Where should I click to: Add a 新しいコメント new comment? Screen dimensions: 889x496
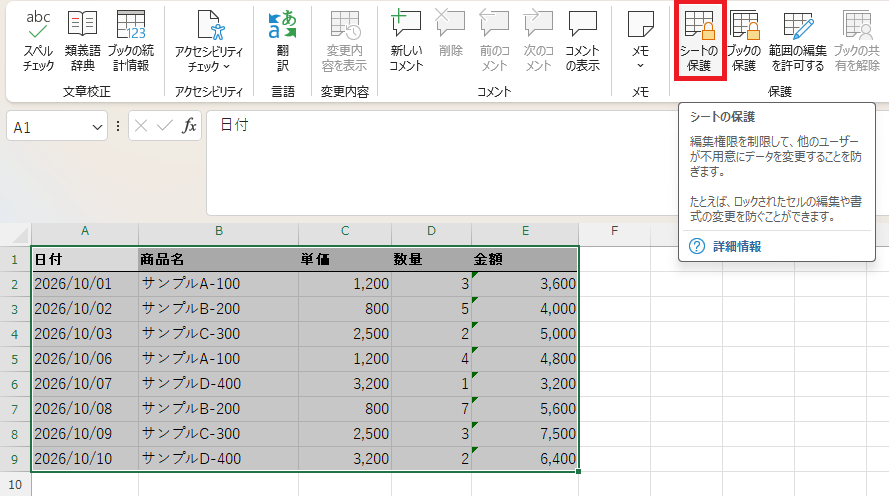click(406, 41)
